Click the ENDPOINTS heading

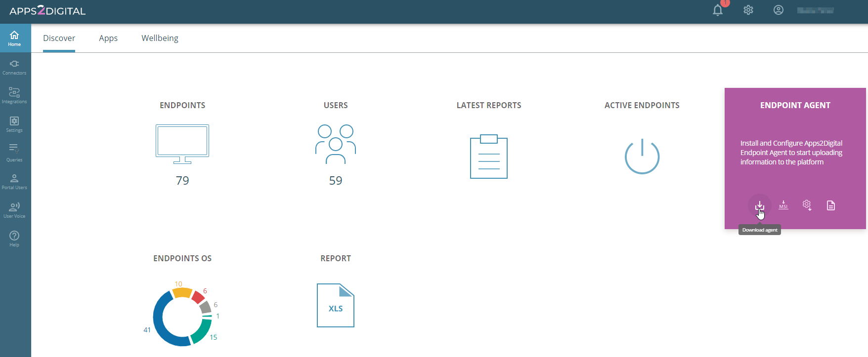point(182,105)
